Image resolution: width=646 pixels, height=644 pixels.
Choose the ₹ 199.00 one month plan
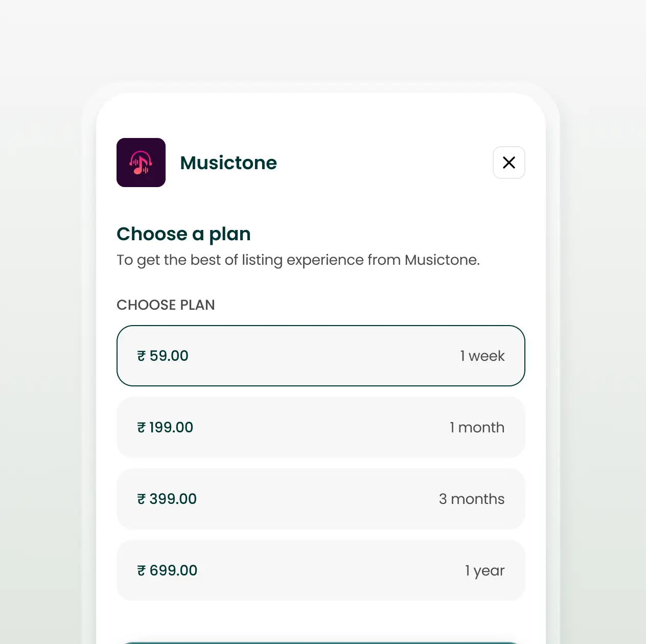321,427
